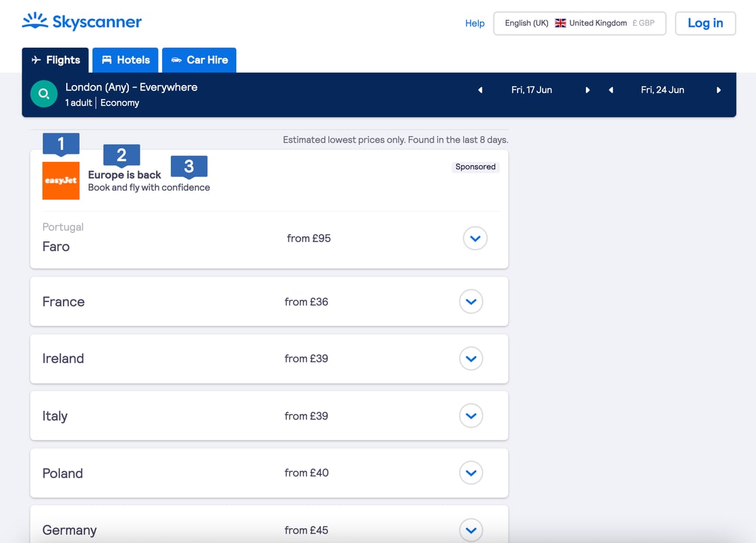The width and height of the screenshot is (756, 543).
Task: Switch to the Car Hire tab
Action: [x=199, y=60]
